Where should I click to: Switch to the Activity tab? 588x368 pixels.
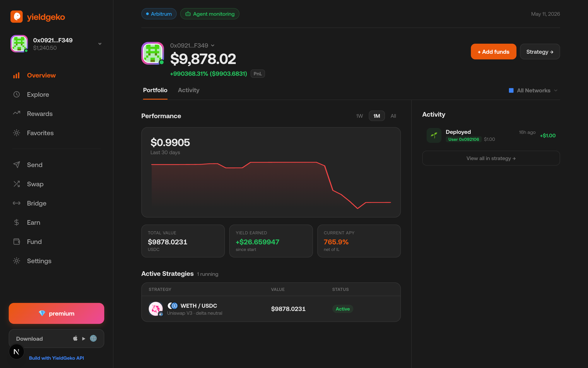coord(189,90)
